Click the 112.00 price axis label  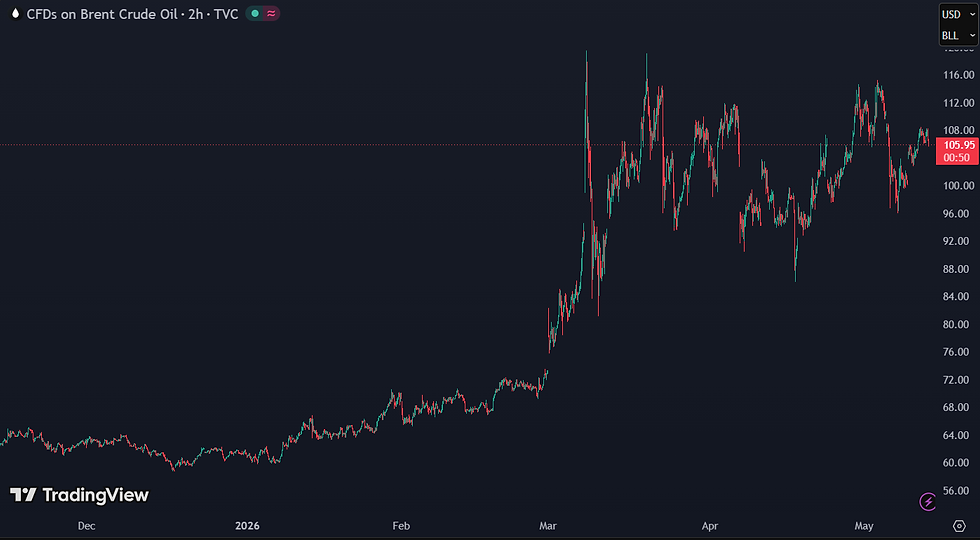pyautogui.click(x=959, y=102)
